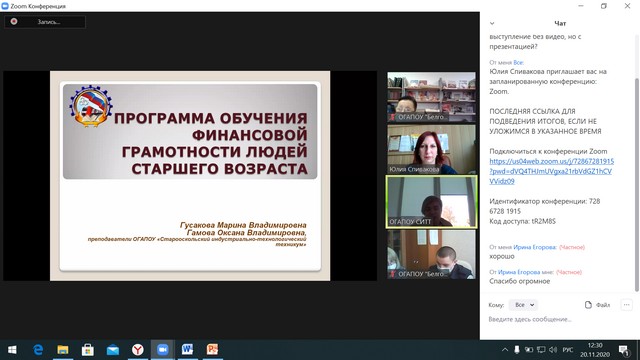
Task: Click the Zoom taskbar icon
Action: coord(163,350)
